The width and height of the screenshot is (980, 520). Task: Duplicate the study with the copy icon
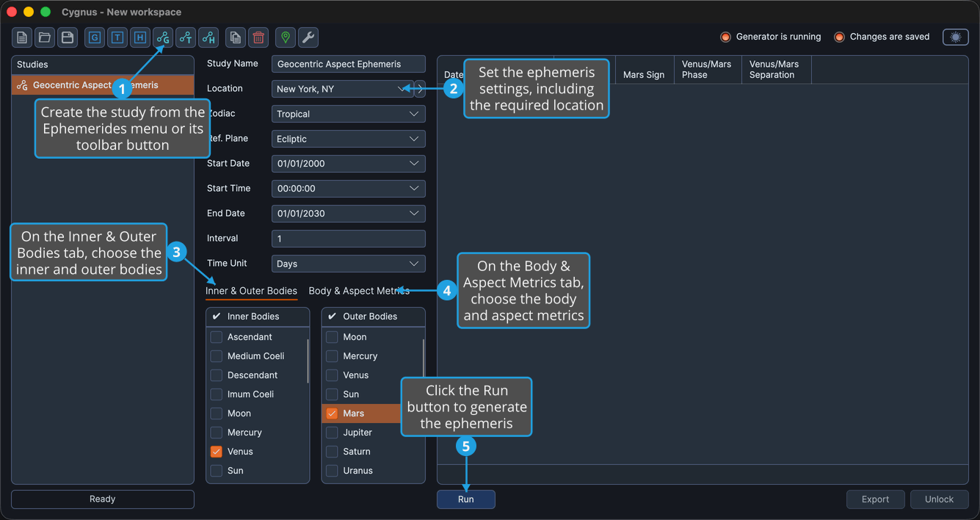[x=236, y=37]
